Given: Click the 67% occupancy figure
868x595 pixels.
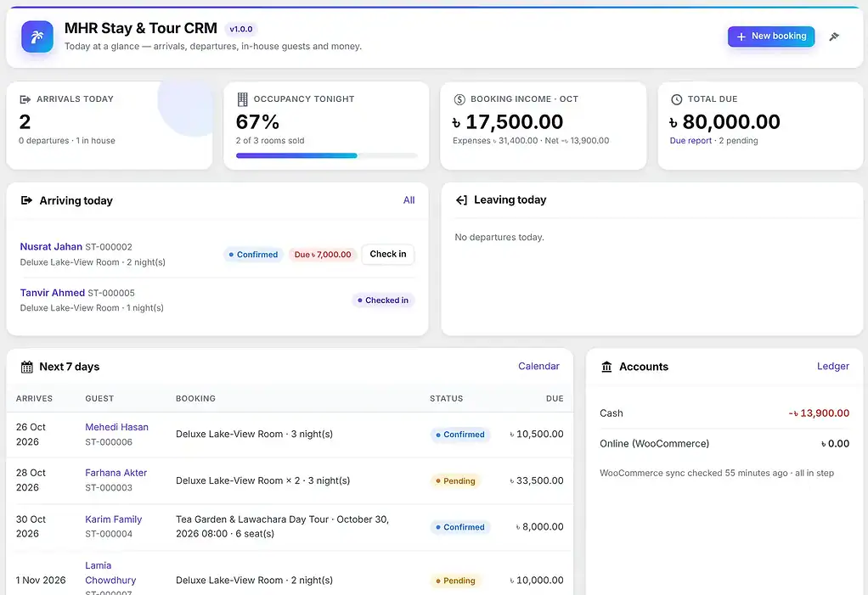Looking at the screenshot, I should tap(257, 121).
